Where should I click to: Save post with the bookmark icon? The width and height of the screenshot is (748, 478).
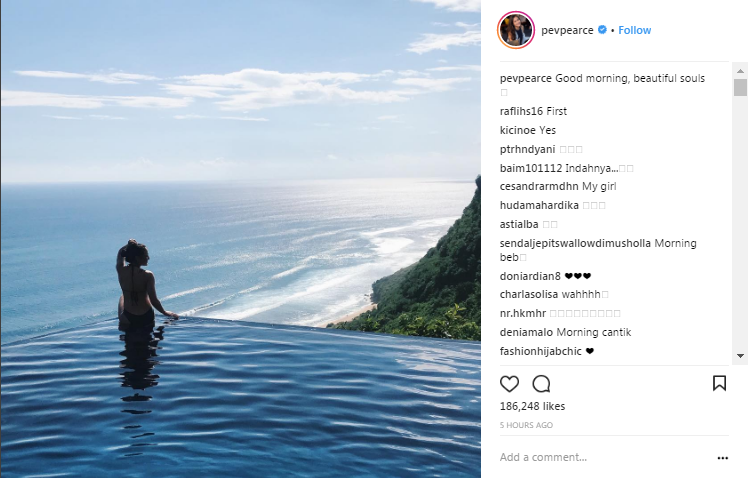pyautogui.click(x=719, y=383)
